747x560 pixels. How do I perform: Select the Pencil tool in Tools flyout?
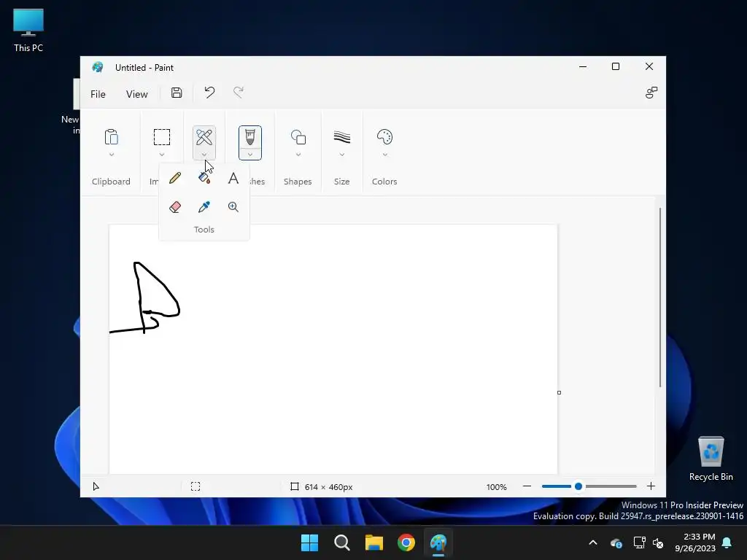175,178
